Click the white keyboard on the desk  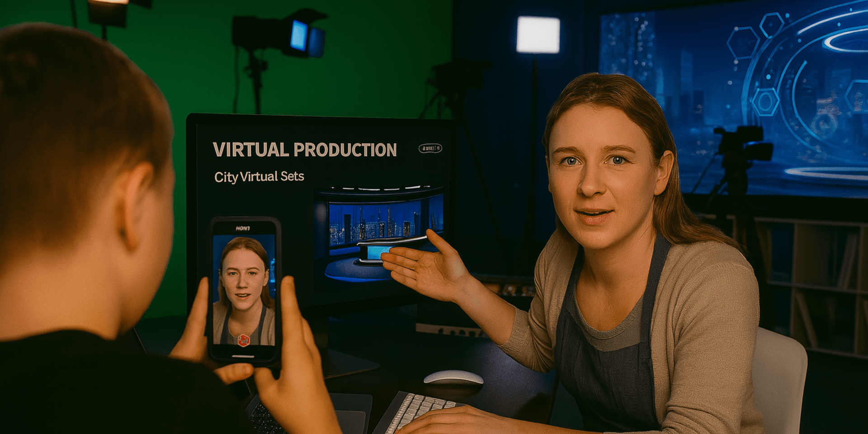[x=418, y=409]
